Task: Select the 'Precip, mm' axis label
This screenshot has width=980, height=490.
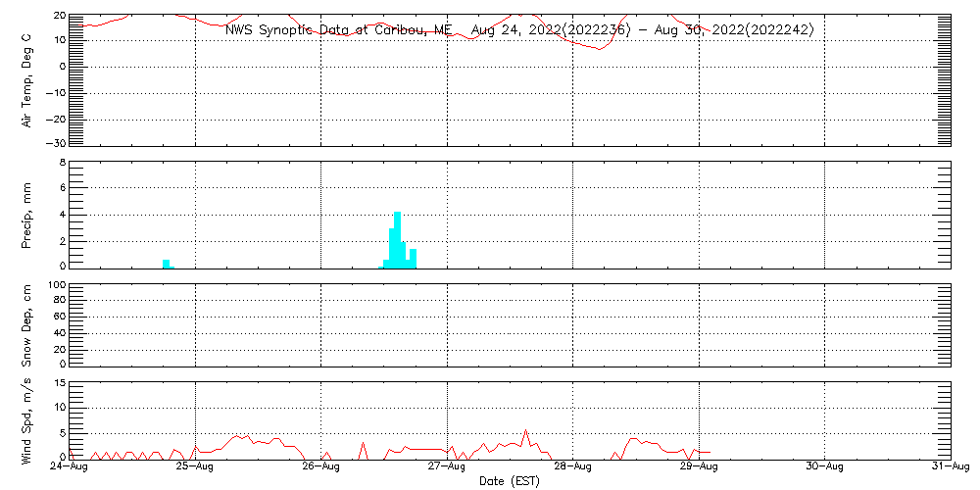Action: click(x=27, y=214)
